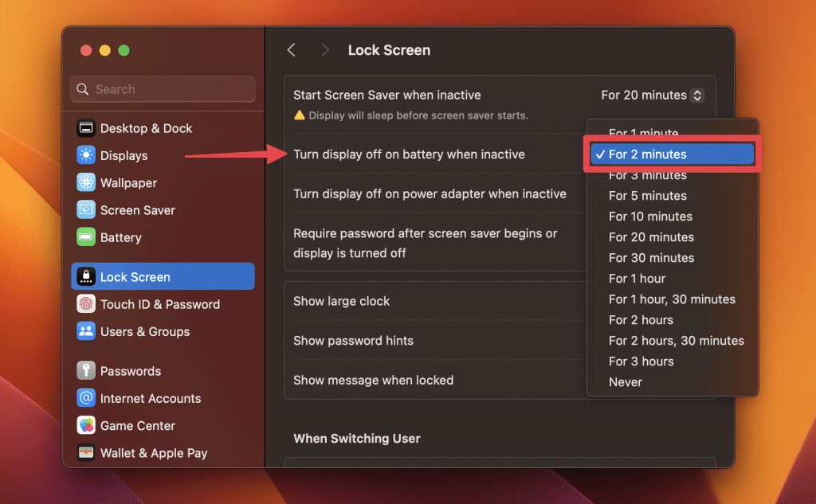Open the Passwords key icon

point(86,371)
